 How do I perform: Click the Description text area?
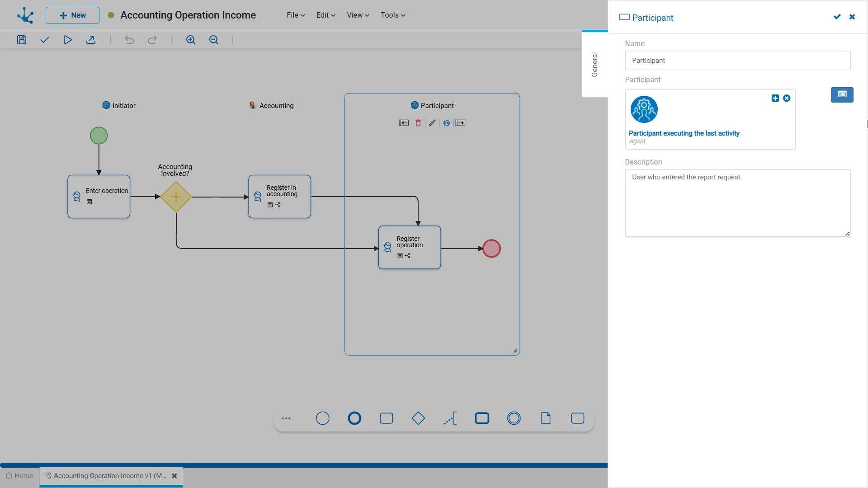(738, 203)
